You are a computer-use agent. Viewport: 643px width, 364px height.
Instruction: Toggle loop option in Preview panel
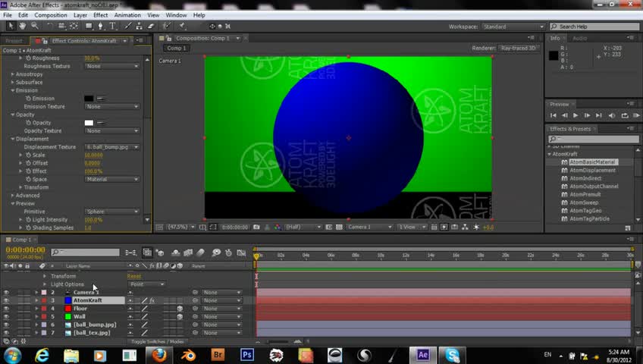[x=625, y=115]
